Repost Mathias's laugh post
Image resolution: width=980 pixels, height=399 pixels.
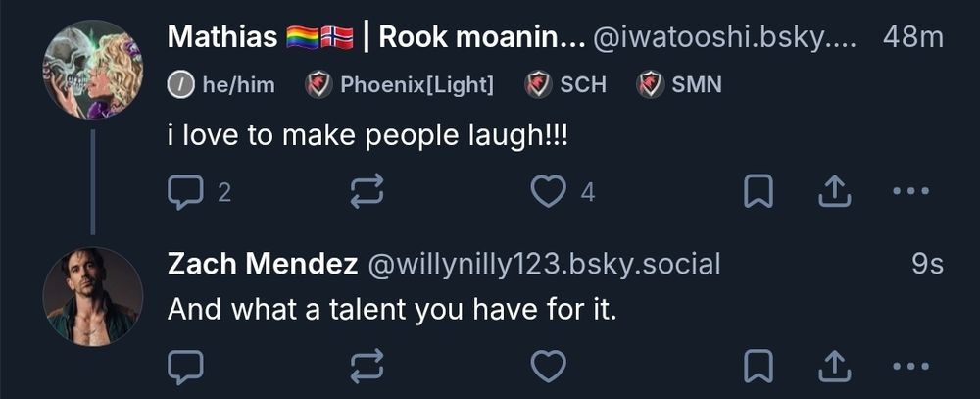pyautogui.click(x=367, y=191)
